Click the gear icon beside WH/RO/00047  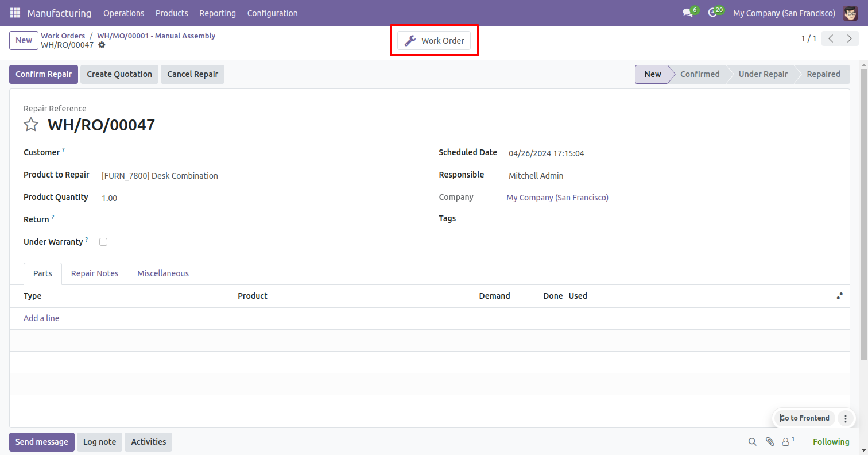(102, 45)
